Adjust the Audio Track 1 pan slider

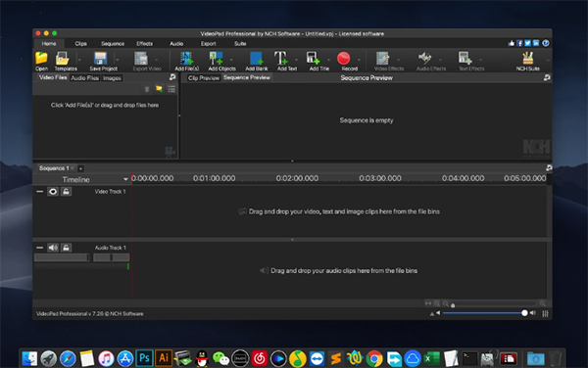click(112, 257)
